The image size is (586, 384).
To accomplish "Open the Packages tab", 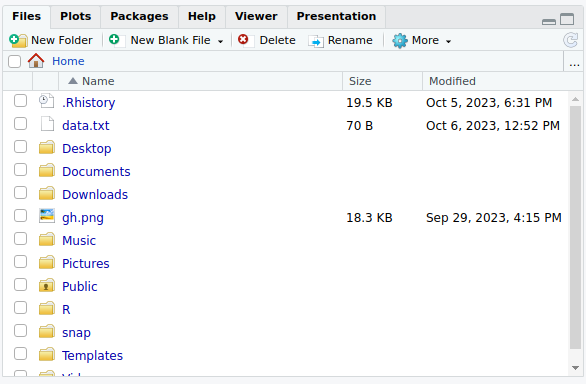I will click(139, 16).
